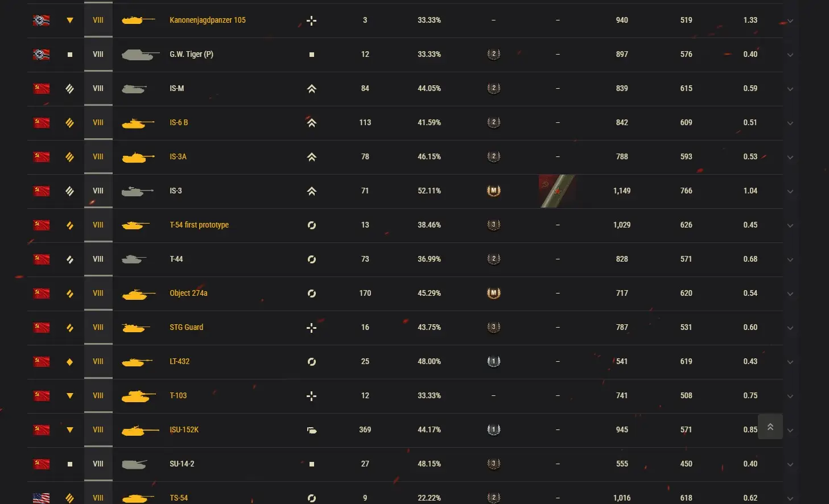Click the LT-432 class 1 badge
The width and height of the screenshot is (829, 504).
[x=493, y=361]
